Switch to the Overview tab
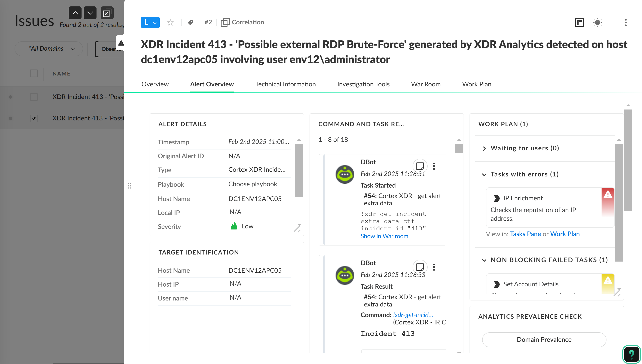 click(x=155, y=84)
